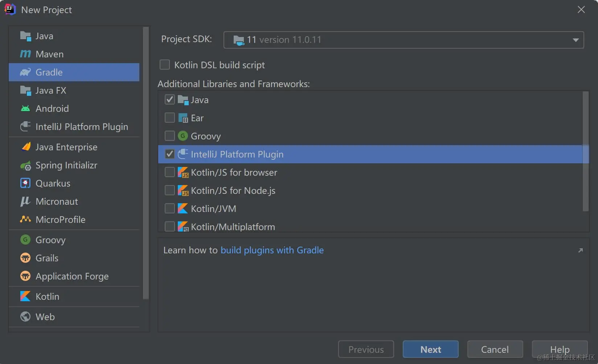Viewport: 598px width, 364px height.
Task: Click the project types sidebar scrollbar
Action: (x=146, y=163)
